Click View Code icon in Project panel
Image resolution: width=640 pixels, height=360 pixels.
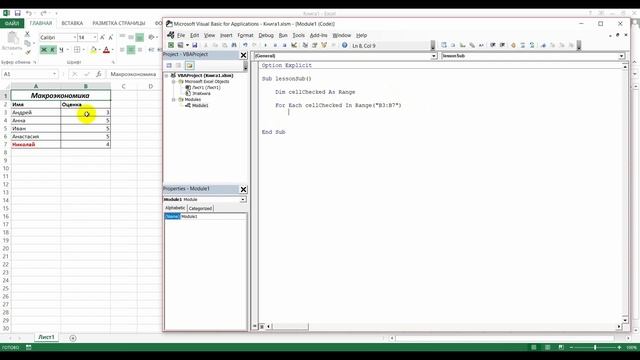[169, 65]
